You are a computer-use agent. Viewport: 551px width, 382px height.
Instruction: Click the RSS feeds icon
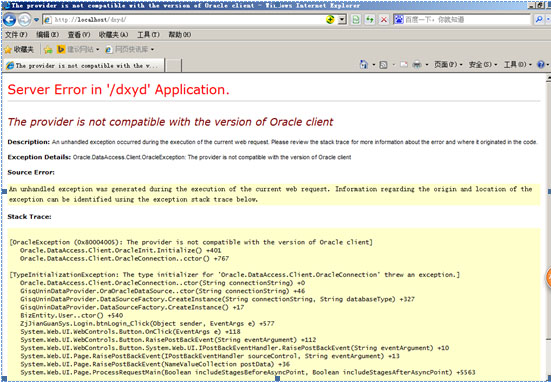click(x=383, y=65)
